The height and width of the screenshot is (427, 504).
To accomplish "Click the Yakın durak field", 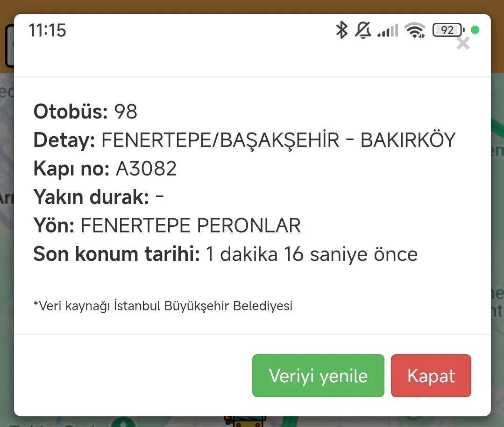I will click(x=99, y=197).
